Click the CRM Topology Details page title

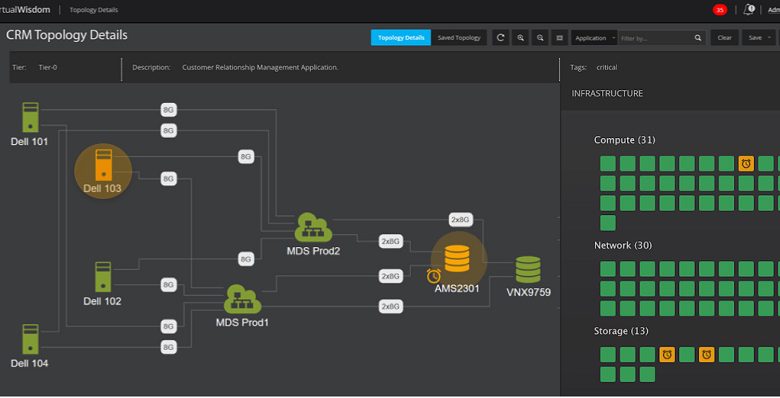[67, 35]
